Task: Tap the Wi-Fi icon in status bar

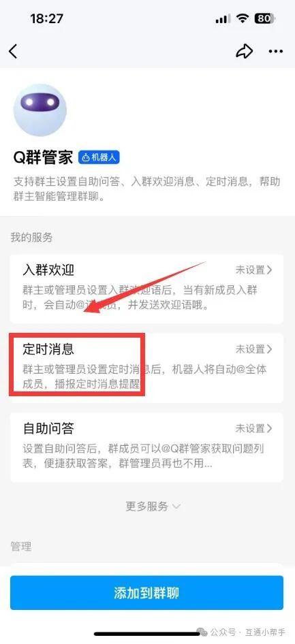Action: pyautogui.click(x=243, y=18)
